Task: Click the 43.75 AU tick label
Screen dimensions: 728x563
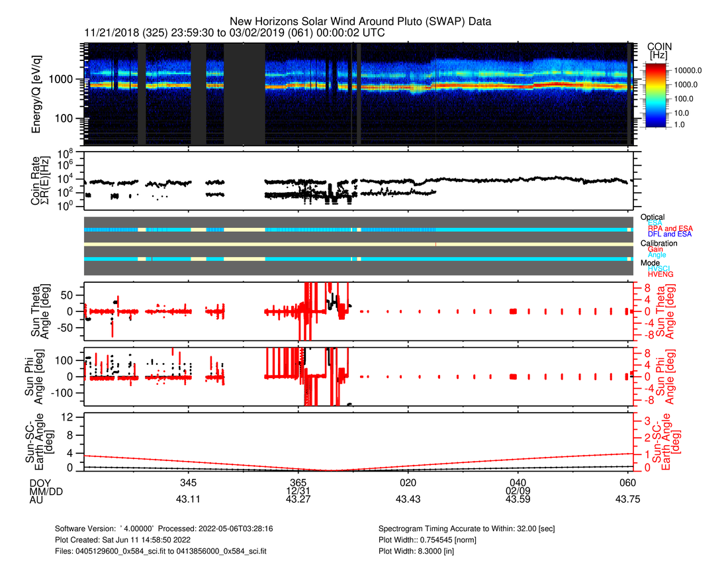Action: point(627,500)
